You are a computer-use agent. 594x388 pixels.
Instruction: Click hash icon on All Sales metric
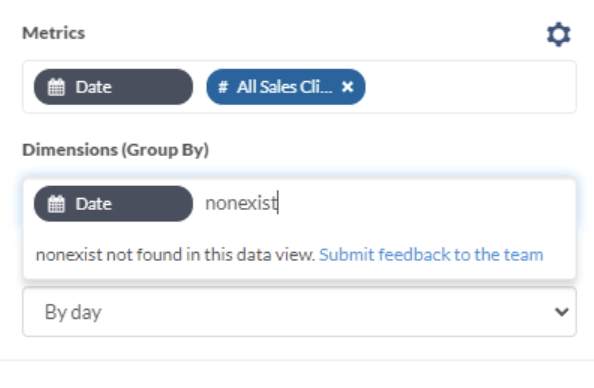223,87
